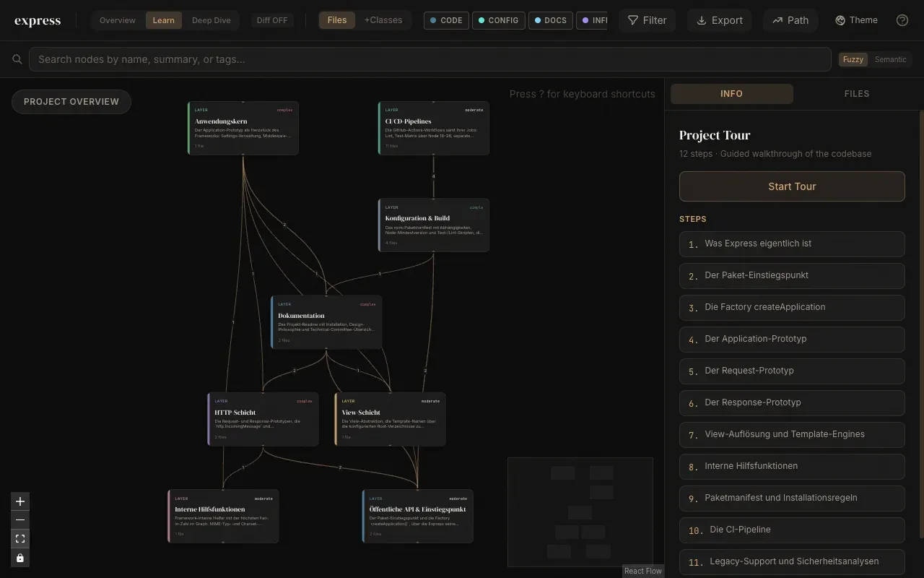The height and width of the screenshot is (578, 924).
Task: Open the React Flow attribution link
Action: 642,571
